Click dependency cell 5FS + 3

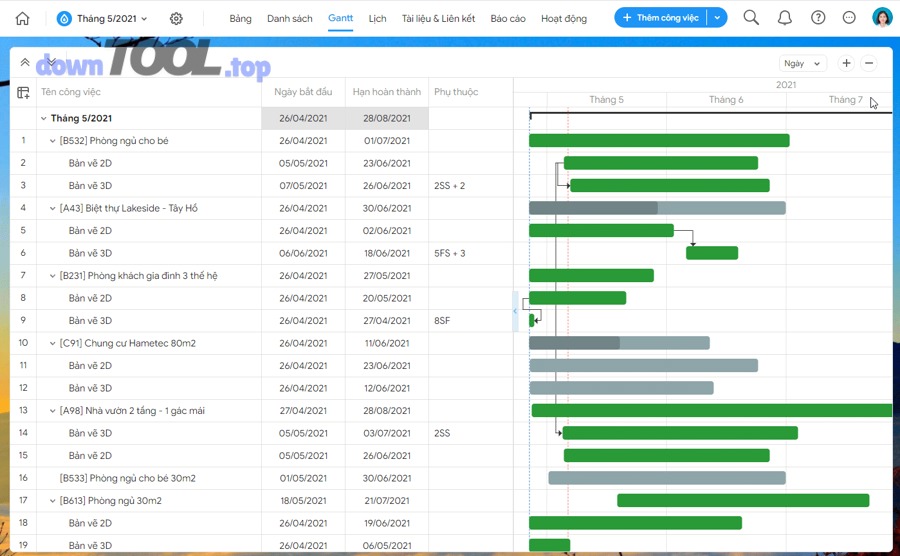point(449,253)
